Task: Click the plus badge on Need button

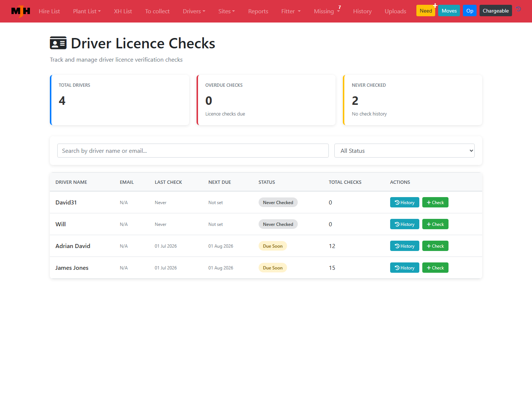Action: point(435,6)
